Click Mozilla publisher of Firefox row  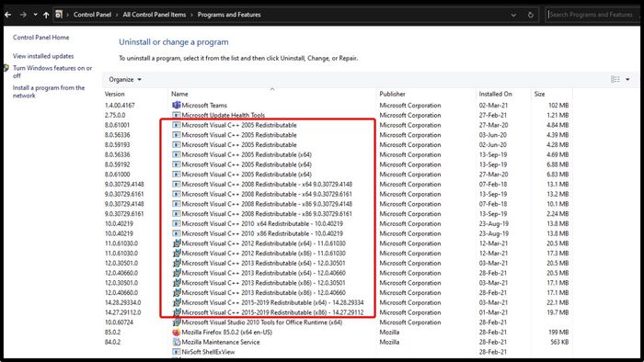(x=389, y=332)
